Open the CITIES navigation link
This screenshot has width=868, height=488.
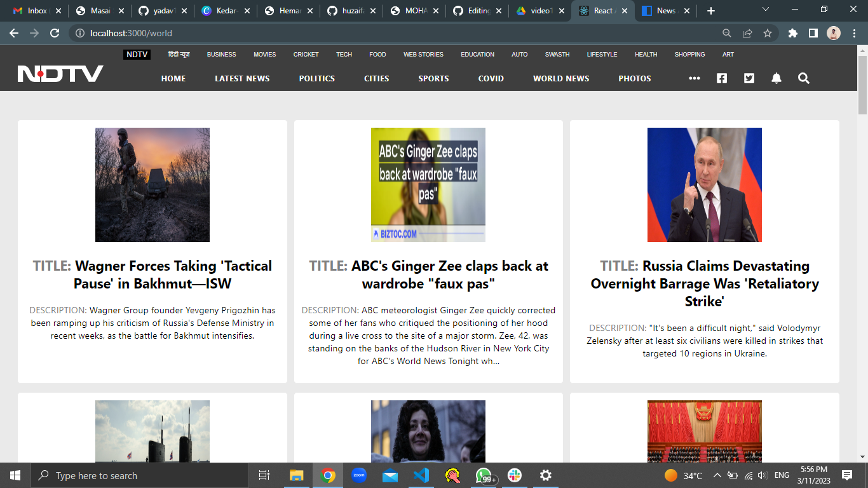click(x=377, y=78)
